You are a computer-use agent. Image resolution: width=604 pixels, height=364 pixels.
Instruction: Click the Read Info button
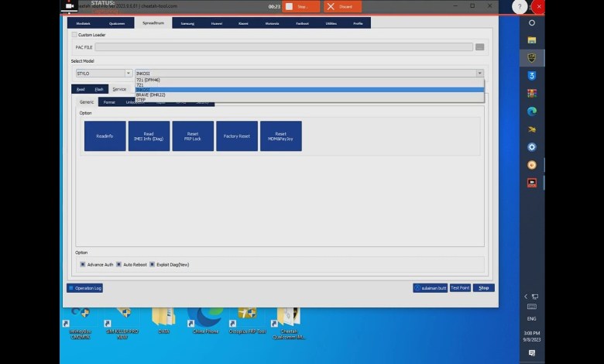(105, 136)
